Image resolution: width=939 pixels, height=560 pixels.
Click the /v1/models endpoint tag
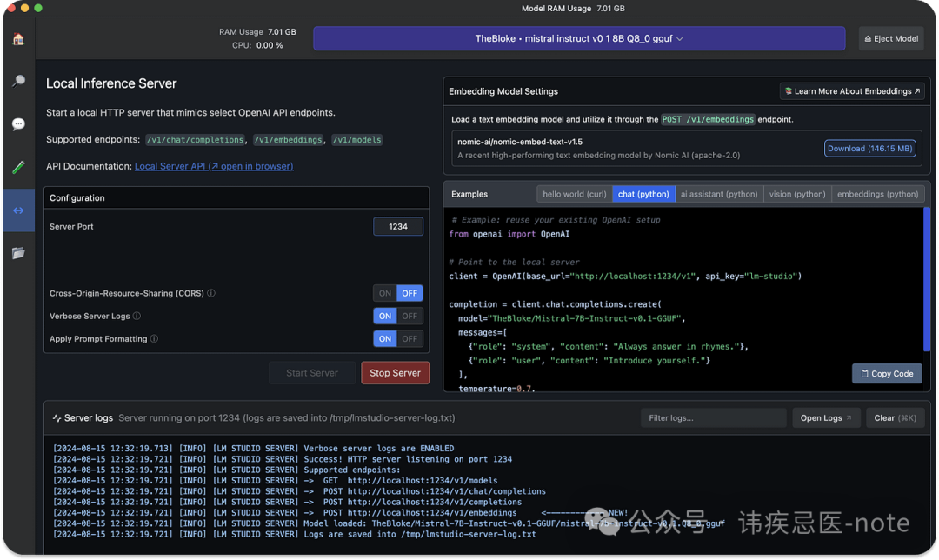coord(357,139)
